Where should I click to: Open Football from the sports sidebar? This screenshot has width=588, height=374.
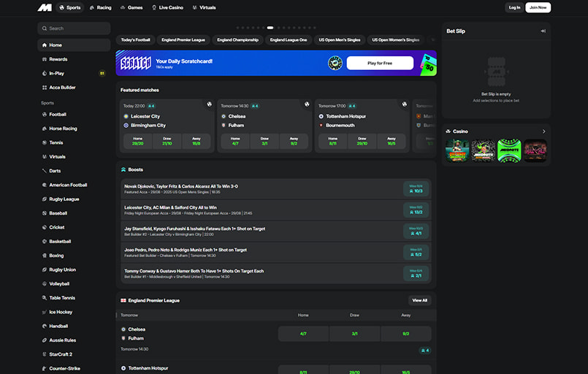[x=58, y=114]
